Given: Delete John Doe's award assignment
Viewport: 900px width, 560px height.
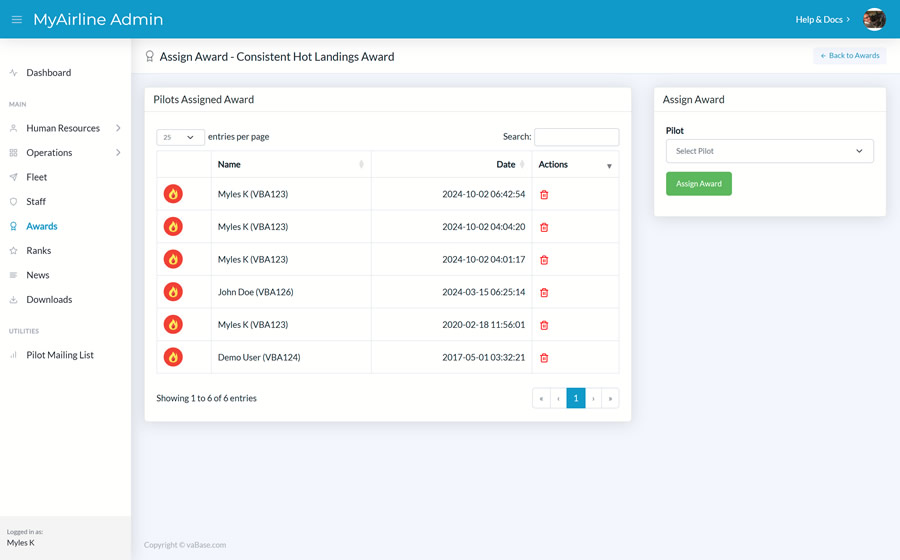Looking at the screenshot, I should coord(544,292).
